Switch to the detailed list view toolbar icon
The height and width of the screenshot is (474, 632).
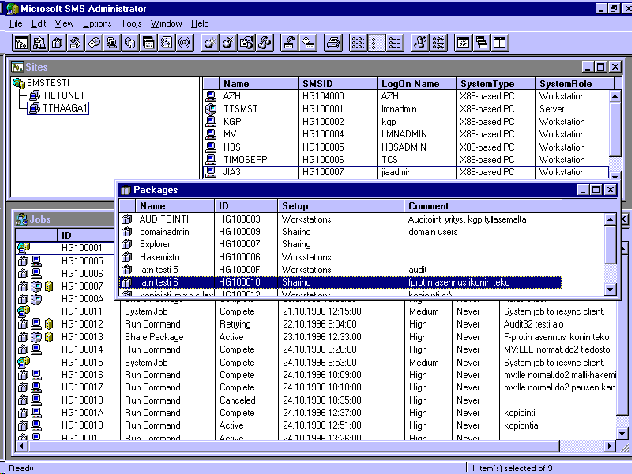pos(394,42)
